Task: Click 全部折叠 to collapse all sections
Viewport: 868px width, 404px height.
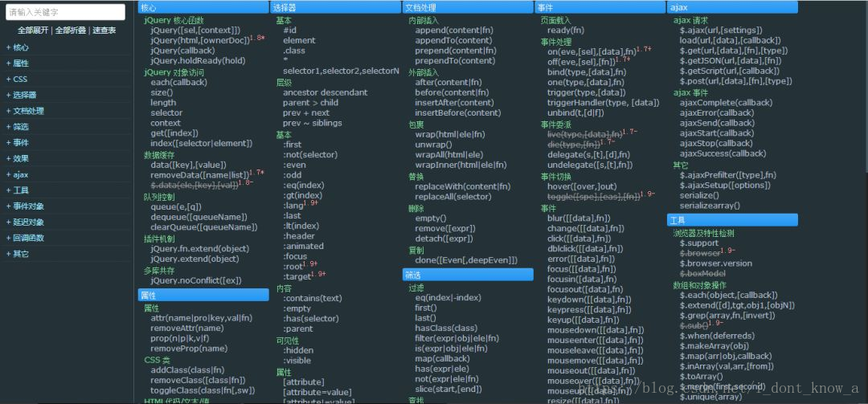Action: pos(70,31)
